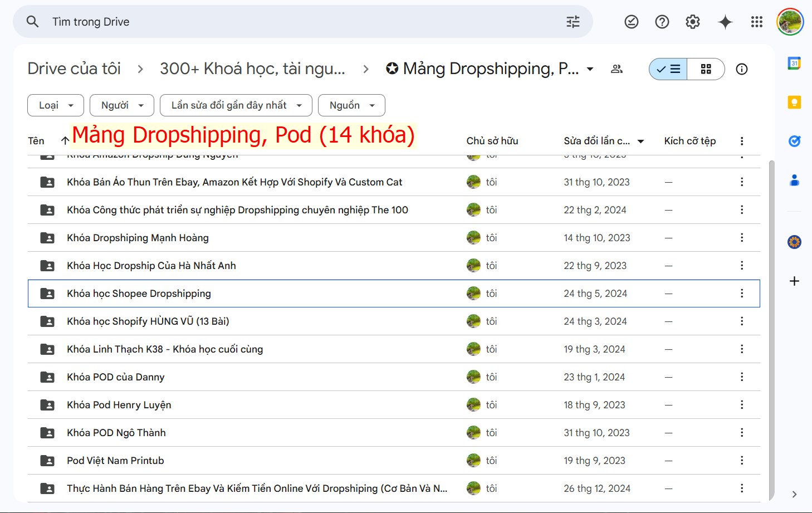The width and height of the screenshot is (812, 513).
Task: Select Pod Việt Nam Printub folder
Action: click(394, 461)
